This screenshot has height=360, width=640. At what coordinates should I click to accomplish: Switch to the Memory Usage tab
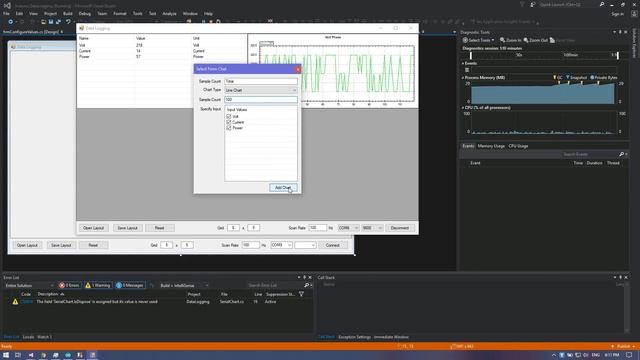coord(491,146)
